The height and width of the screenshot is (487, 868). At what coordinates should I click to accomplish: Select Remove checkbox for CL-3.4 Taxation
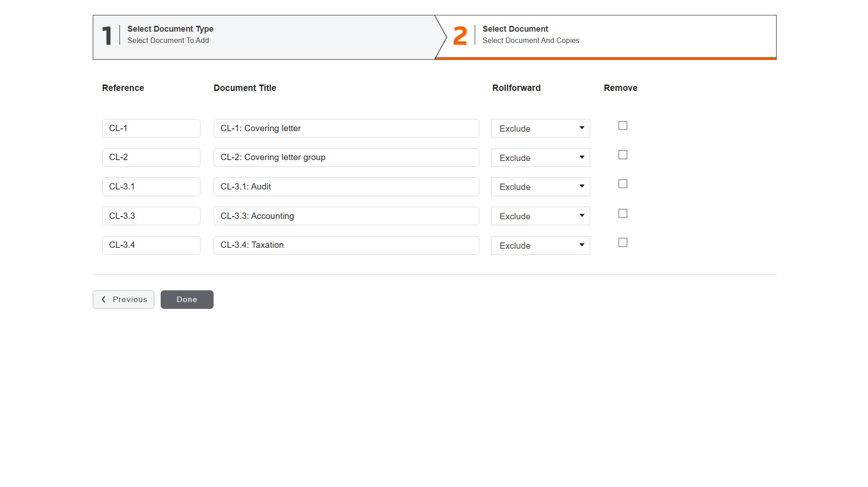[623, 243]
